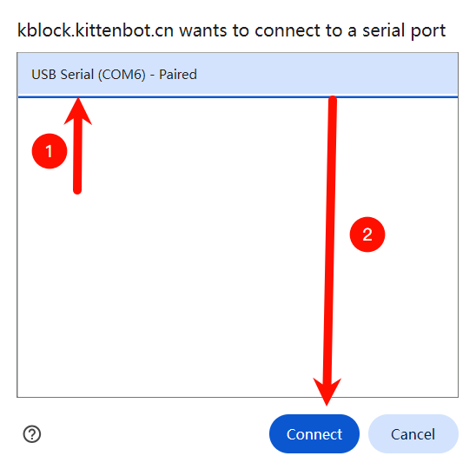Click the red circle numbered 2
476x469 pixels.
[367, 234]
